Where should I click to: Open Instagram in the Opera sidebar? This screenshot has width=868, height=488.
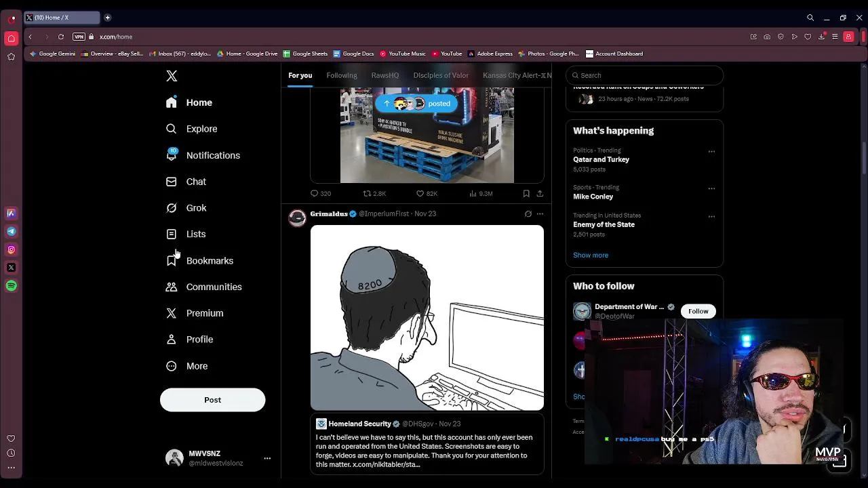(x=11, y=249)
